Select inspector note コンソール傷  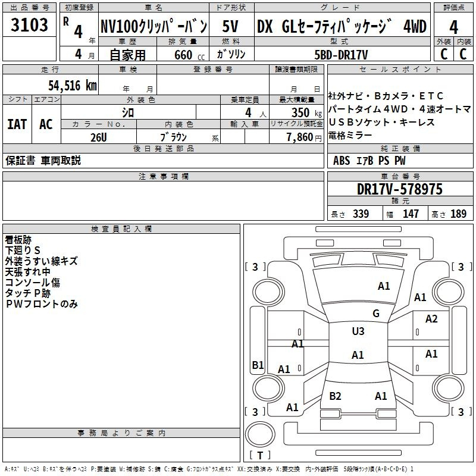point(33,282)
